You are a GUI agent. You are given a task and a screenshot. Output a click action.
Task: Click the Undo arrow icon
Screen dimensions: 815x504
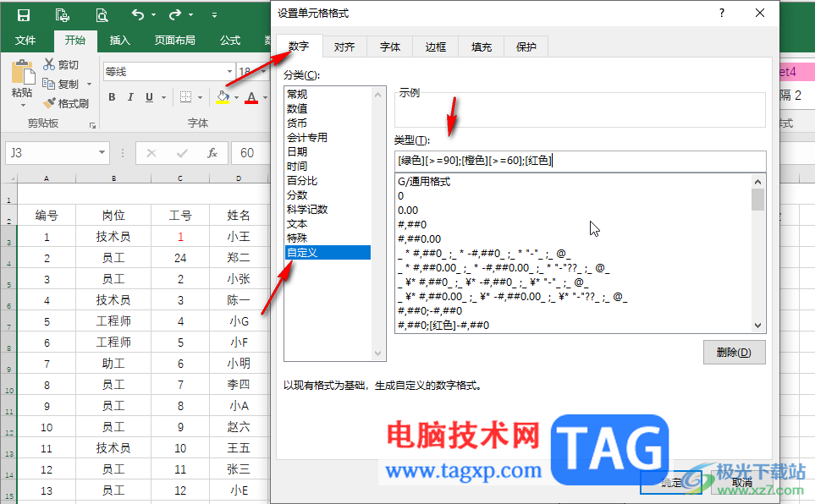click(138, 14)
